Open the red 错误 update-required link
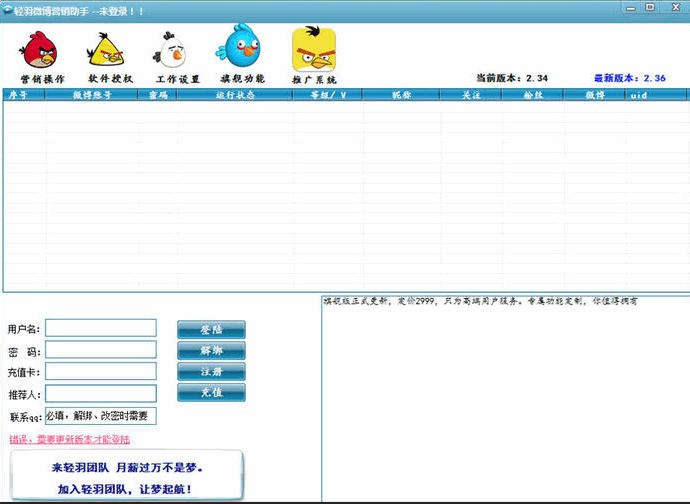Viewport: 690px width, 504px height. click(70, 439)
